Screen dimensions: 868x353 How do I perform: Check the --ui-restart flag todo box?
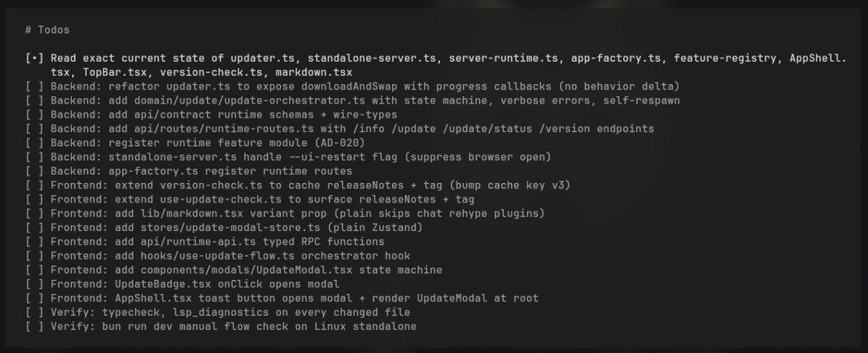click(34, 157)
